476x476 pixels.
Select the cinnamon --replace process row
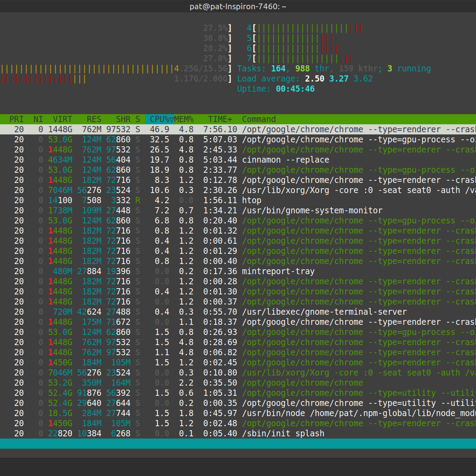click(238, 160)
